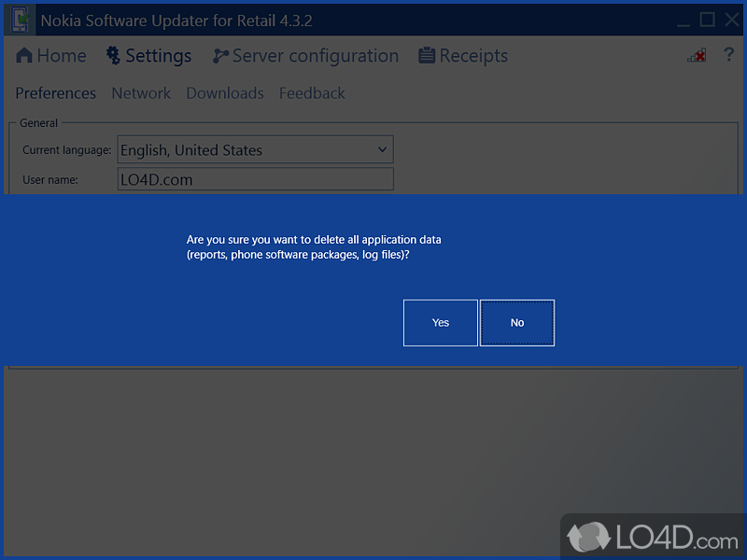Maximize the Nokia Software Updater window
Screen dimensions: 747x560
707,20
